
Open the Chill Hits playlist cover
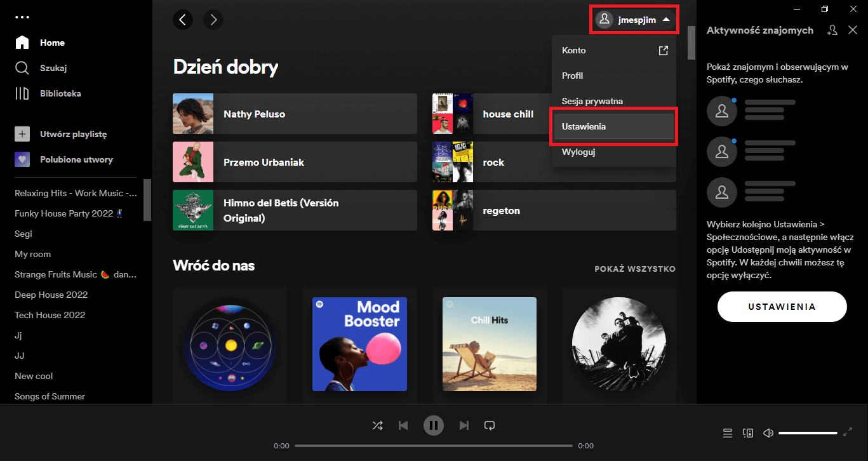pyautogui.click(x=490, y=344)
